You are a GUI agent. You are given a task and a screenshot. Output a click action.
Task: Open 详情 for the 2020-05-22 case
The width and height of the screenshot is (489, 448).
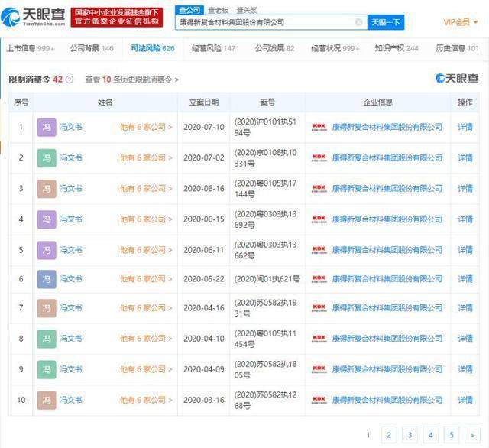pyautogui.click(x=465, y=279)
